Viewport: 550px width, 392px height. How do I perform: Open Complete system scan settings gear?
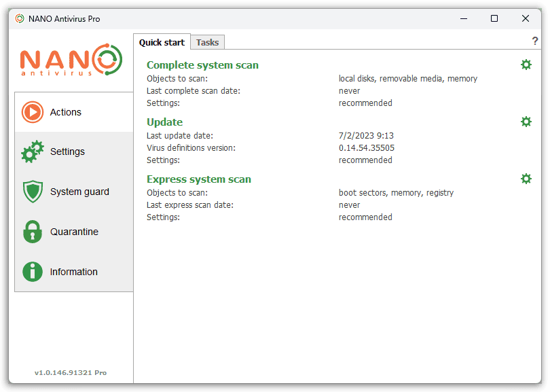point(526,65)
